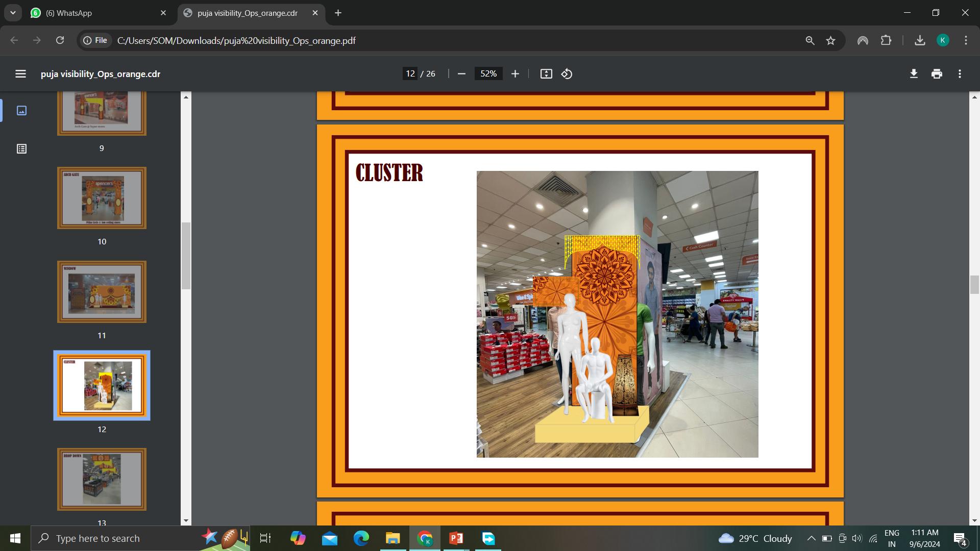Switch to the WhatsApp tab
Image resolution: width=980 pixels, height=551 pixels.
pos(97,13)
